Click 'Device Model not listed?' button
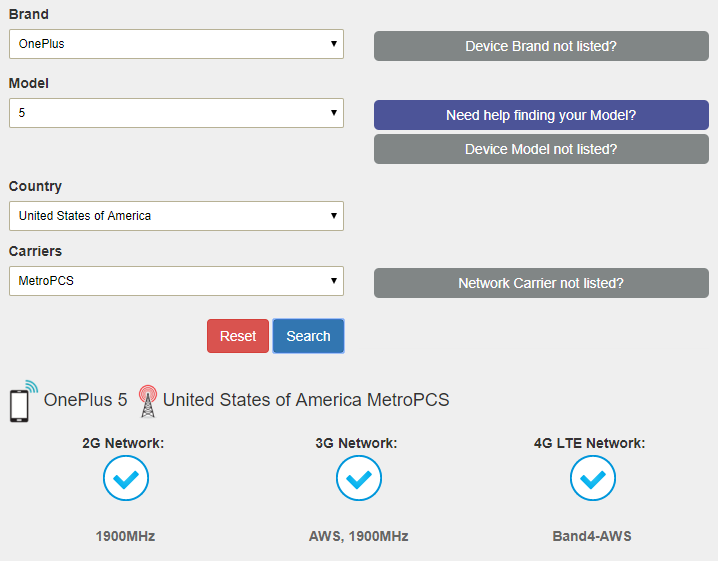Image resolution: width=718 pixels, height=561 pixels. (541, 149)
